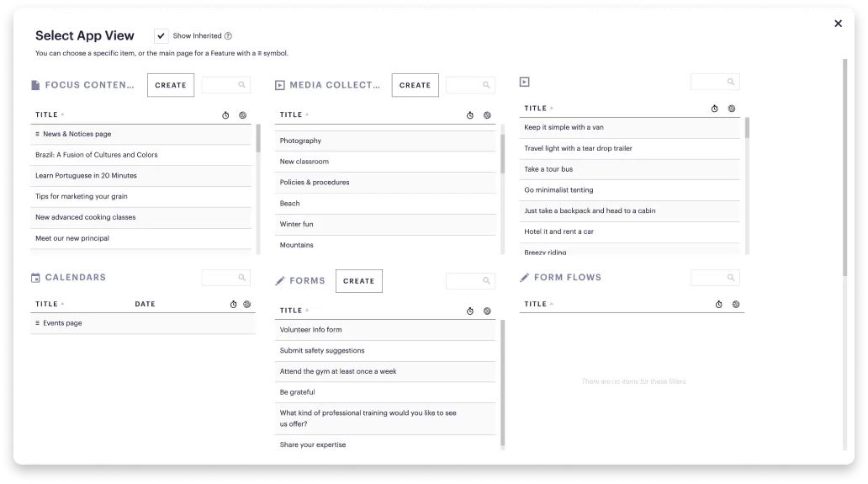This screenshot has height=484, width=868.
Task: Select the Beach media collection
Action: (385, 204)
